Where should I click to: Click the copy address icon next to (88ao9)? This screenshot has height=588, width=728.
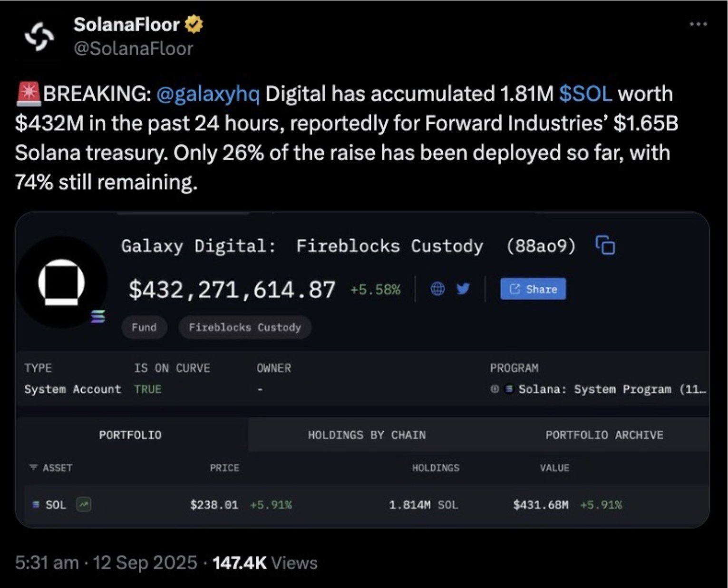(x=605, y=246)
